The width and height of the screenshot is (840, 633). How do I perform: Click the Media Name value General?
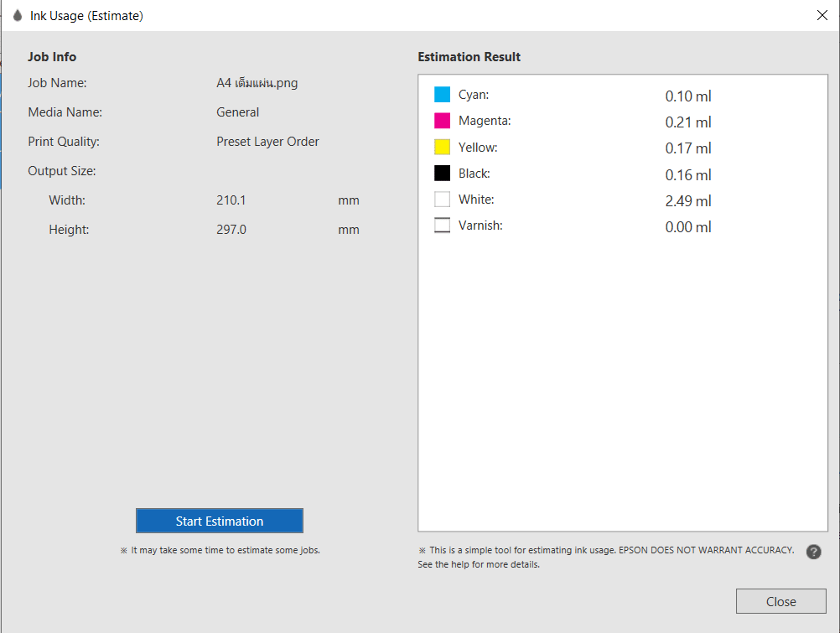tap(237, 112)
